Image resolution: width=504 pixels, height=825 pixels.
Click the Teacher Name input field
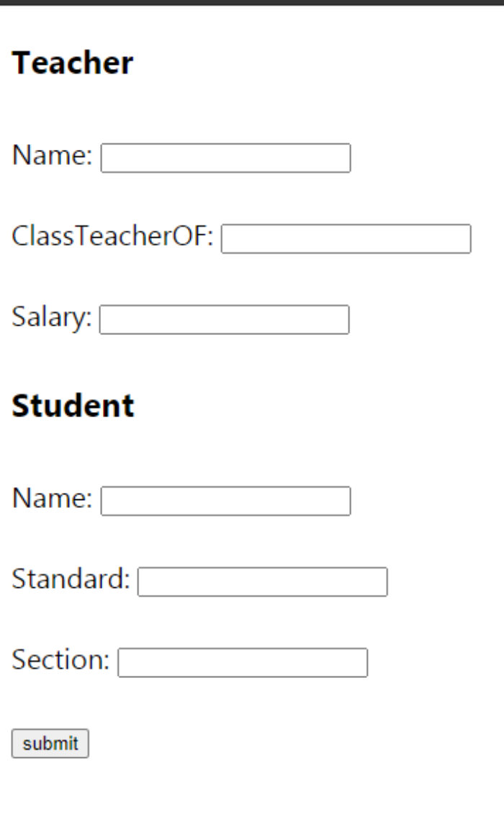pos(225,158)
